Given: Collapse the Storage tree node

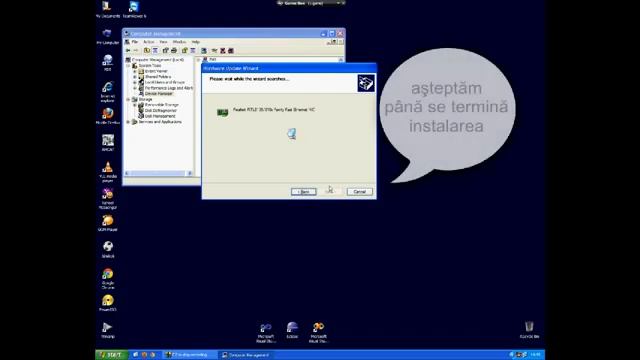Looking at the screenshot, I should point(128,100).
